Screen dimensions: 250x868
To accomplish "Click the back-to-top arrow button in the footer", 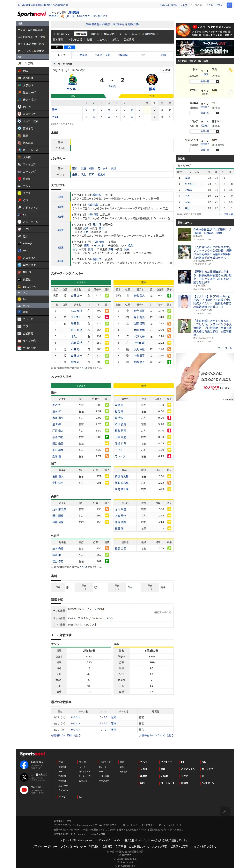I will click(x=225, y=812).
